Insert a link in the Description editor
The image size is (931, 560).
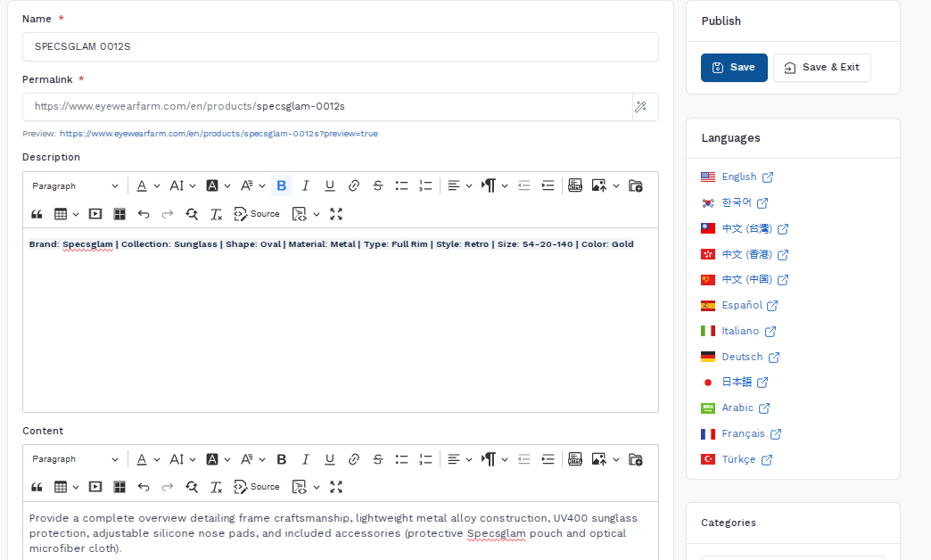(x=354, y=185)
